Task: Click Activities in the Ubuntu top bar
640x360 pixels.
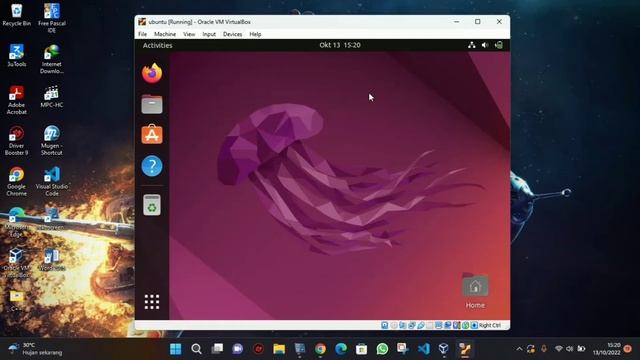Action: [158, 45]
